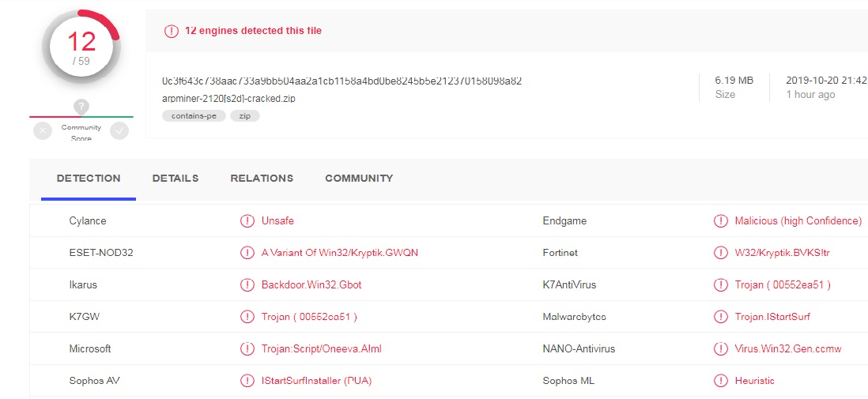Open the DETECTION tab
Viewport: 868px width, 399px height.
tap(89, 179)
